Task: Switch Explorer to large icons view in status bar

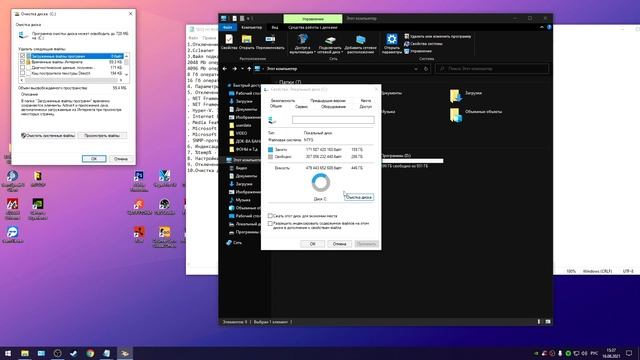Action: (548, 322)
